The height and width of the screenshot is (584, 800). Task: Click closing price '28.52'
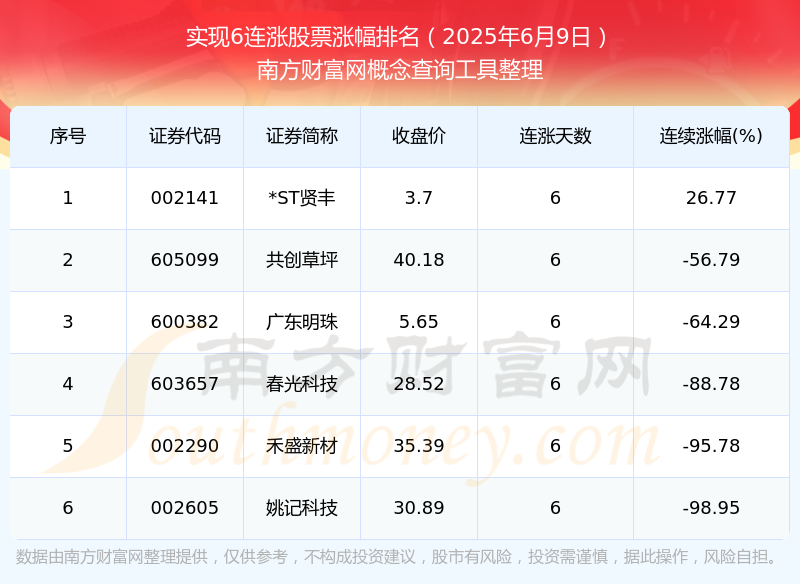point(418,384)
